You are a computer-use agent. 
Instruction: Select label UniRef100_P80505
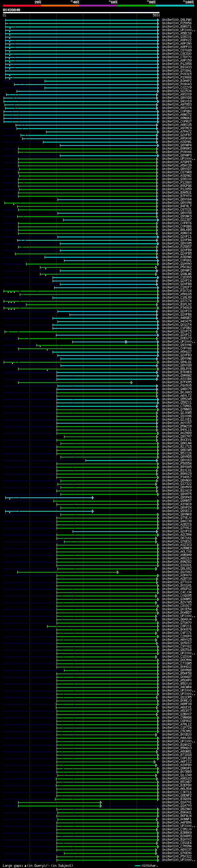click(176, 386)
